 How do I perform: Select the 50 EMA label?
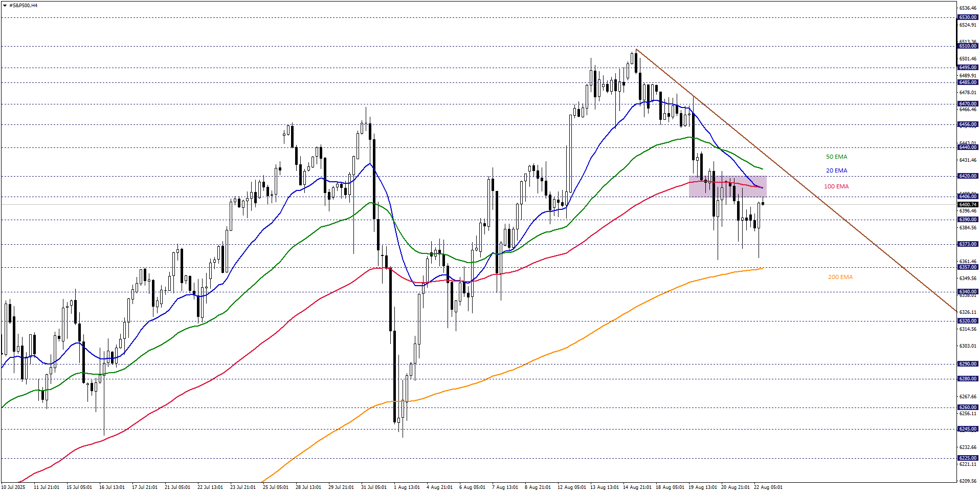[836, 157]
